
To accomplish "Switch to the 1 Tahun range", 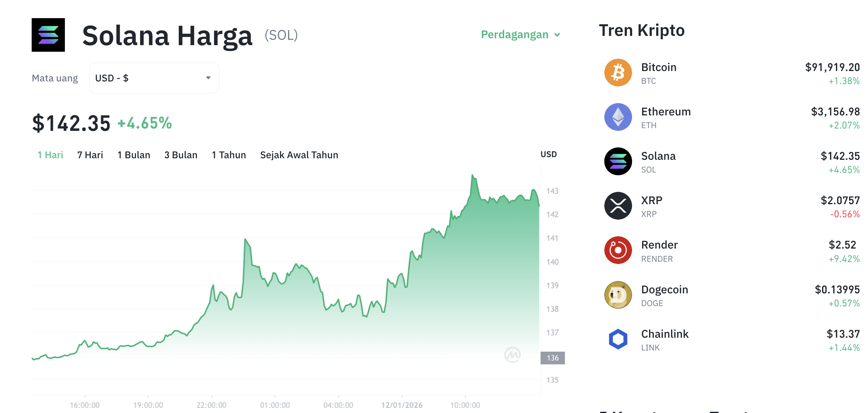I will [229, 155].
